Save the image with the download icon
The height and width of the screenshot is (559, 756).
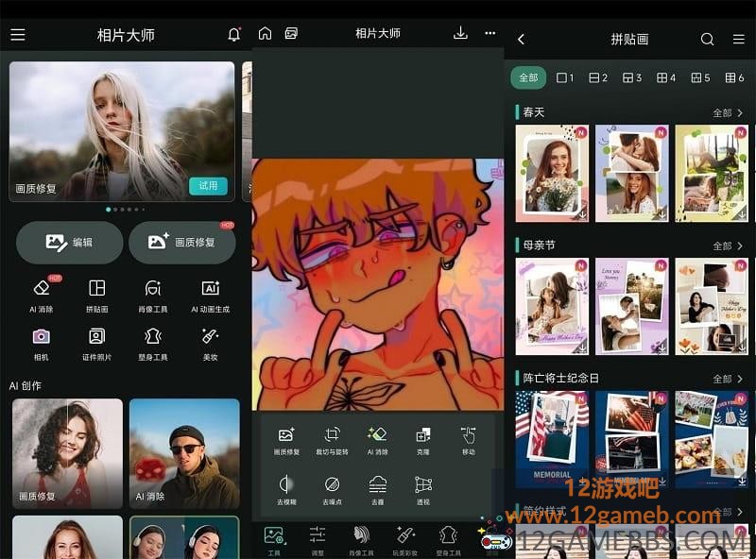click(x=460, y=33)
